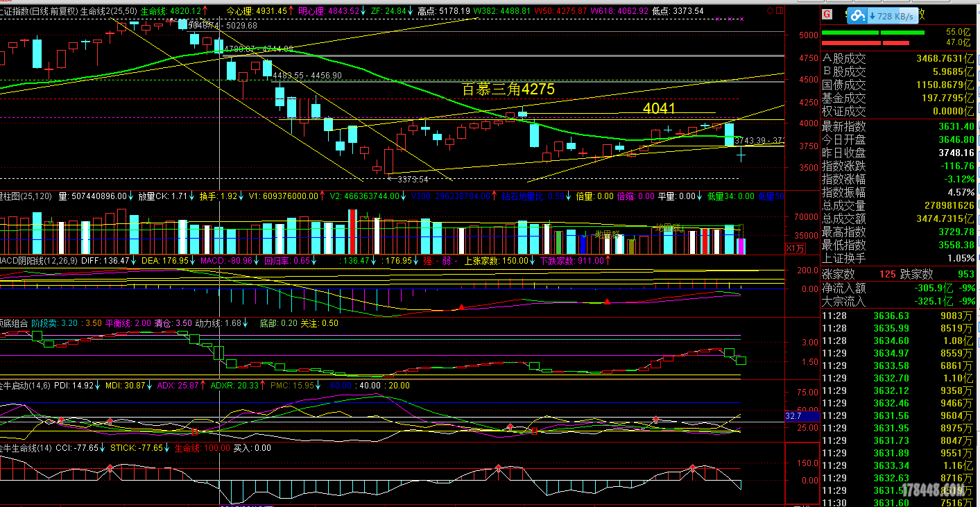Viewport: 980px width, 507px height.
Task: Click the 回归率: 0.65 value
Action: coord(288,260)
